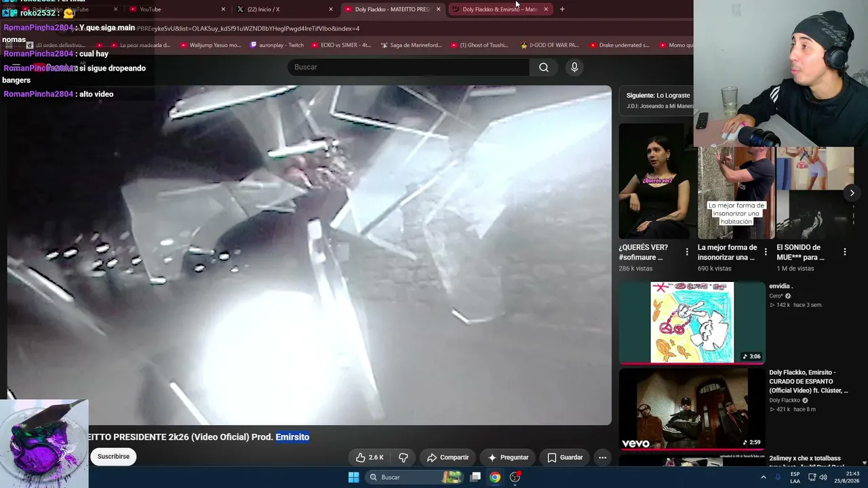
Task: Click the ESP LAA keyboard language indicator
Action: click(x=795, y=477)
